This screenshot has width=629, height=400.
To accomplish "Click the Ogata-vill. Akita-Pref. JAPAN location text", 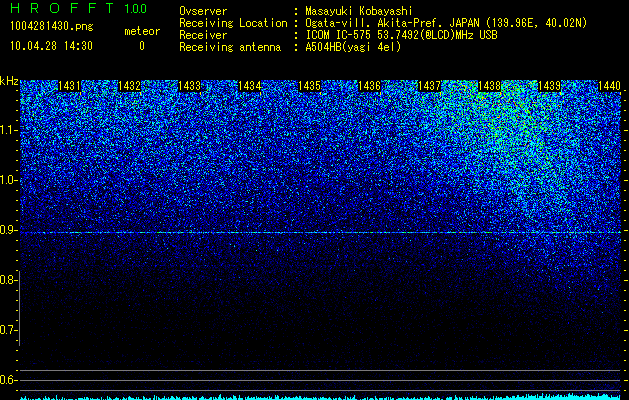I will 446,23.
